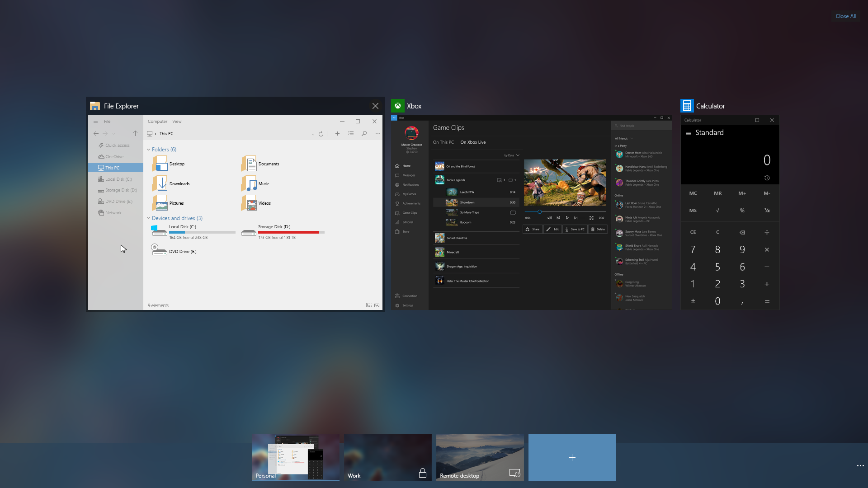
Task: Open the three-dots more menu in File Explorer
Action: pos(377,134)
